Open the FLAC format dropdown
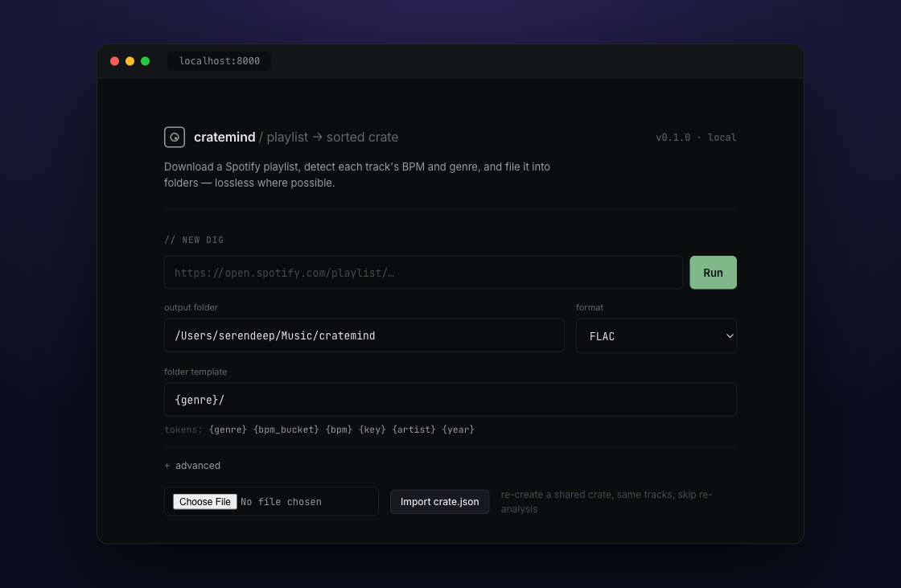Screen dimensions: 901x588 pos(656,335)
